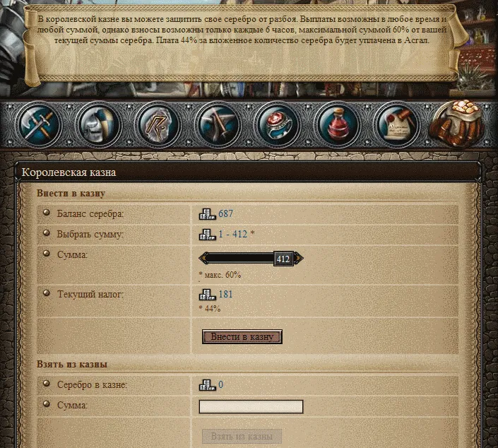Viewport: 498px width, 448px height.
Task: Open the armor shop helmet icon
Action: tap(98, 125)
